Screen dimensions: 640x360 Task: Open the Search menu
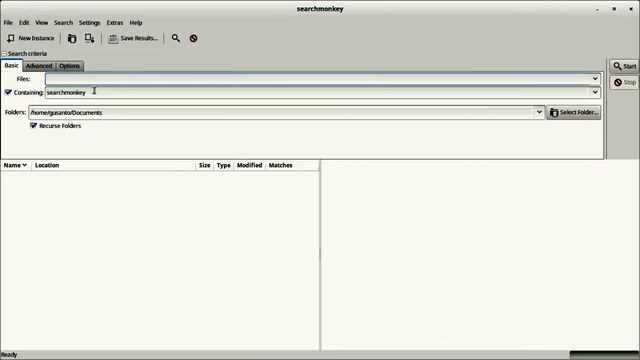63,23
